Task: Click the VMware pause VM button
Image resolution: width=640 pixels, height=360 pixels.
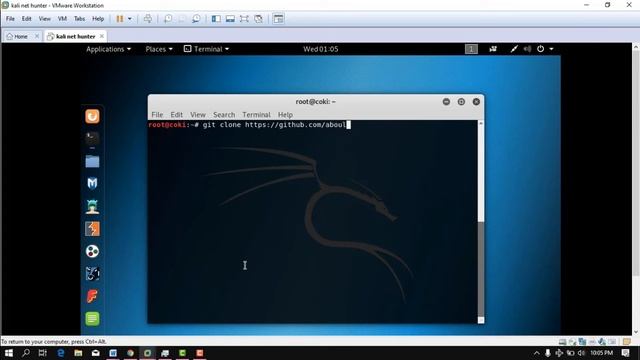Action: [120, 19]
